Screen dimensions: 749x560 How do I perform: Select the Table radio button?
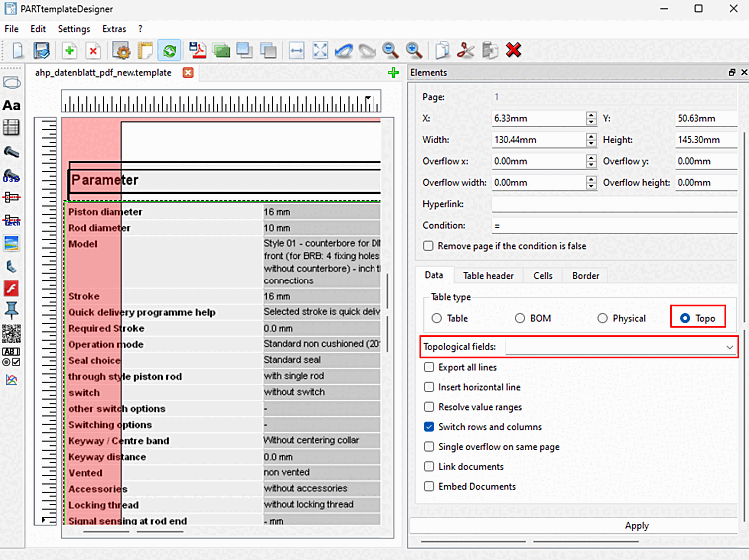coord(437,318)
